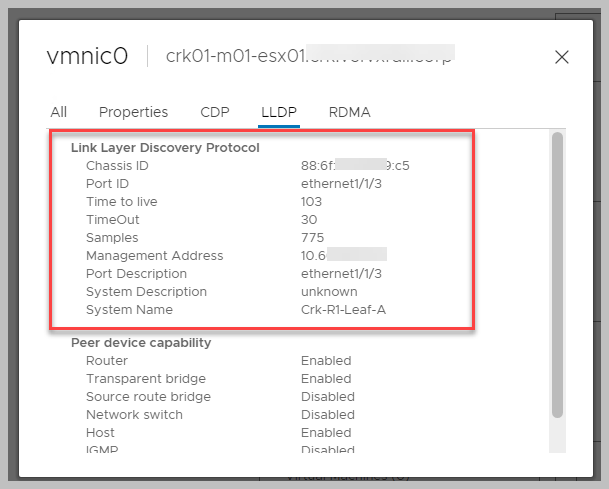Switch to the All tab
The height and width of the screenshot is (489, 609).
(x=59, y=112)
